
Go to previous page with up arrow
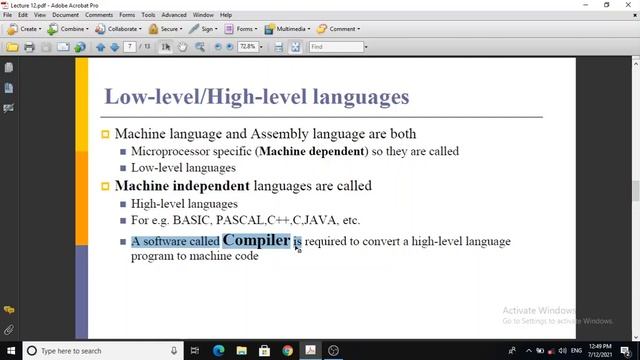click(x=101, y=47)
